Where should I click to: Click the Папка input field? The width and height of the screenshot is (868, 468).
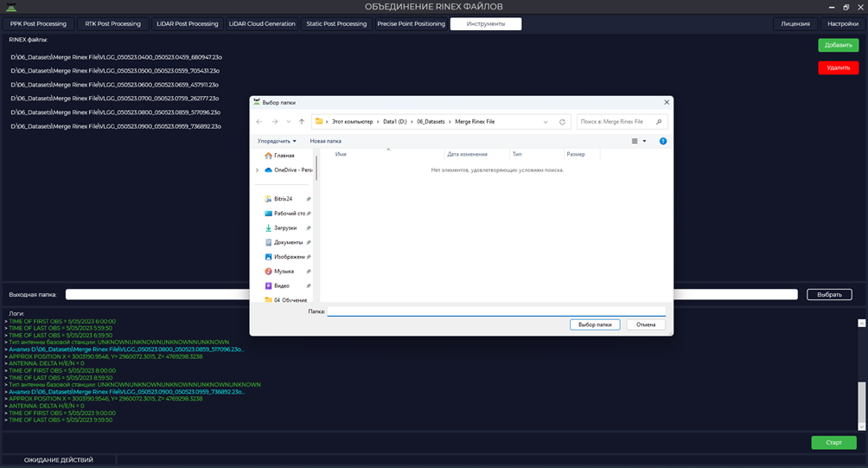coord(496,311)
